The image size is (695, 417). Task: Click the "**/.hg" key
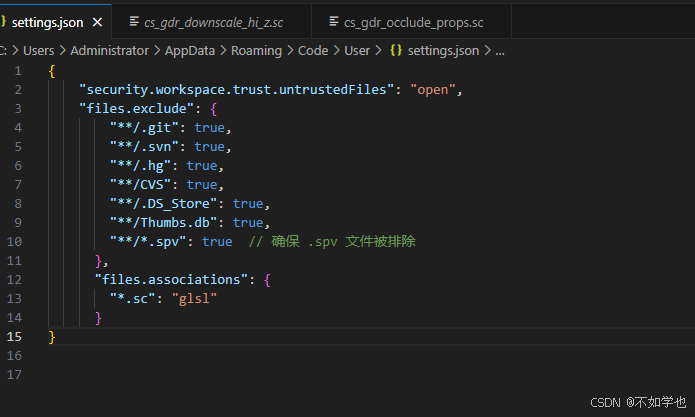[x=140, y=166]
